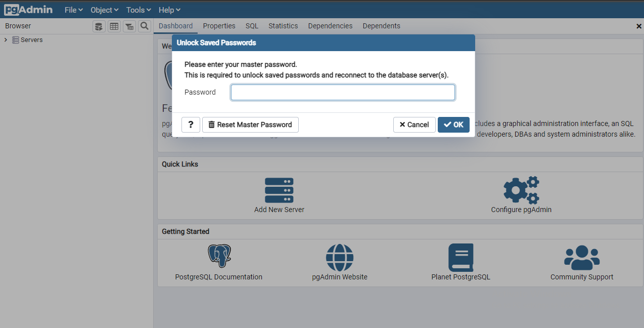Click the Browser panel title

(x=18, y=26)
